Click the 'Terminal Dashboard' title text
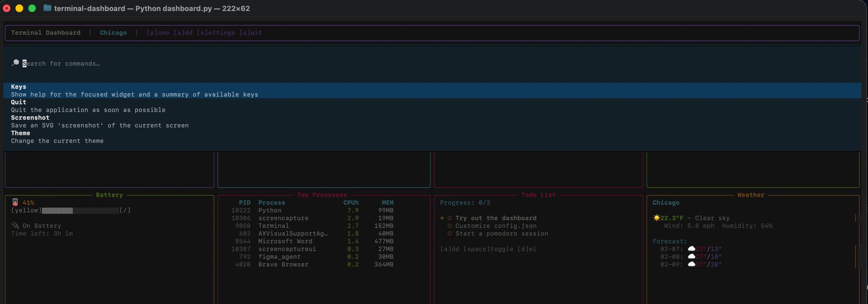 [46, 33]
